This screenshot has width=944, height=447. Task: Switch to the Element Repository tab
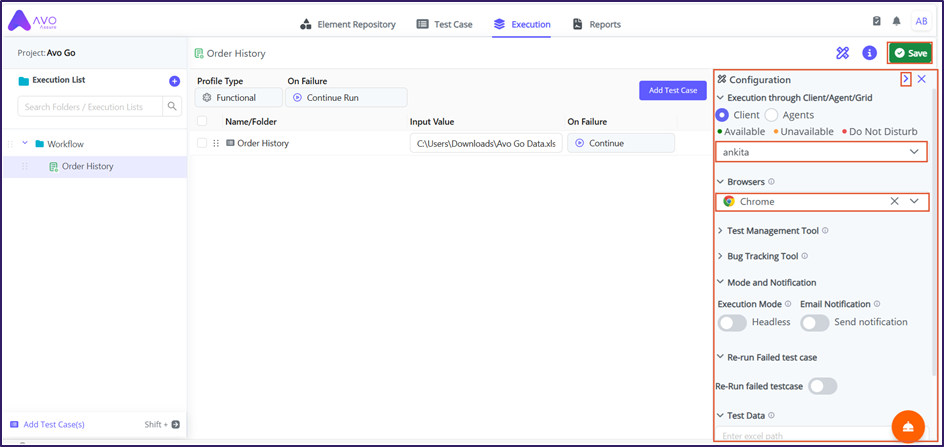coord(348,24)
